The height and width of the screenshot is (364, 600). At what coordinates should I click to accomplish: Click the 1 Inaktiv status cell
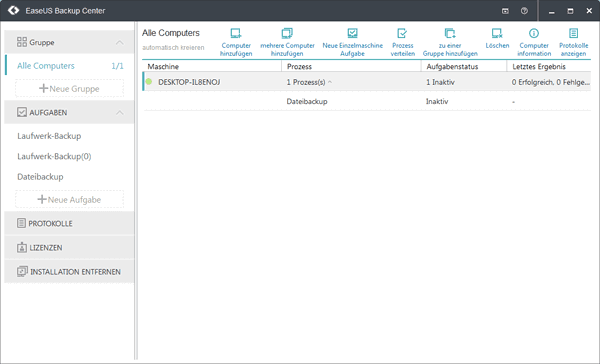(440, 82)
